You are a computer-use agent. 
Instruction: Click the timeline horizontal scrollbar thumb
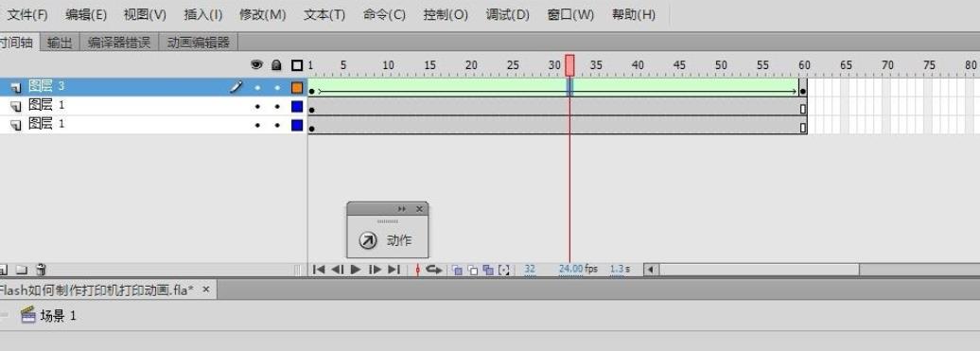[759, 270]
